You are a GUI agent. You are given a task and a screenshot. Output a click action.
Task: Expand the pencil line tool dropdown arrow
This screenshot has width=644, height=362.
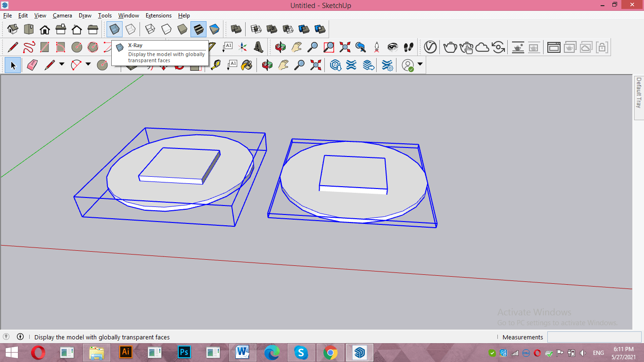pyautogui.click(x=62, y=65)
